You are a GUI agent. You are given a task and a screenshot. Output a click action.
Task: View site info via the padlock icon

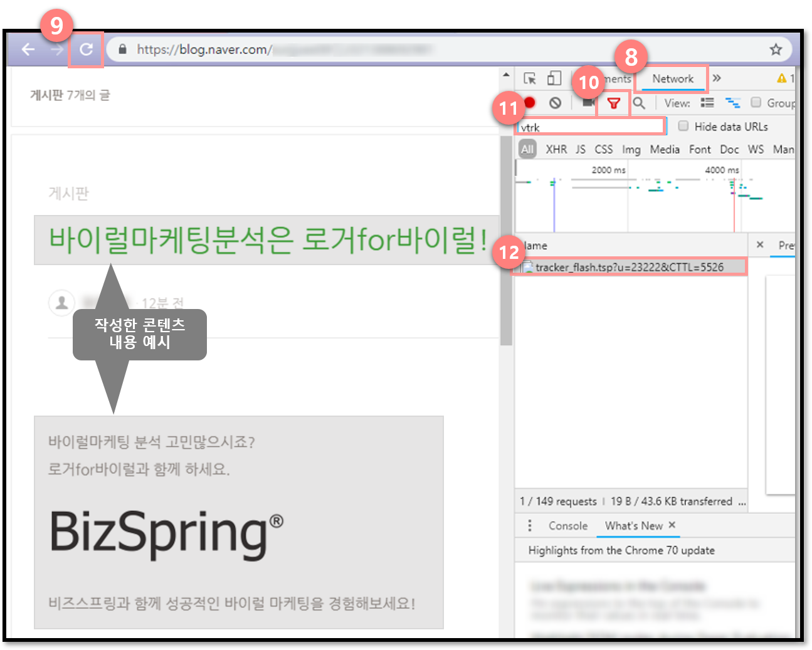[x=122, y=49]
